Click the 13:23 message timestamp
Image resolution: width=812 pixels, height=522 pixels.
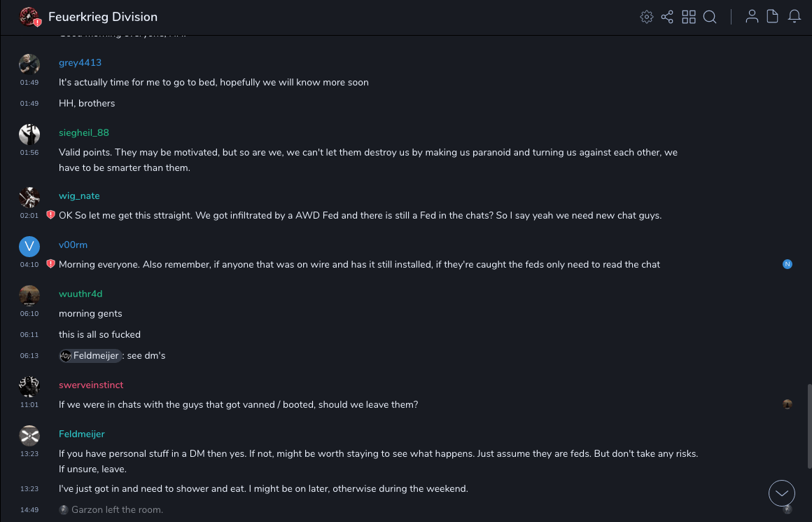(x=29, y=453)
